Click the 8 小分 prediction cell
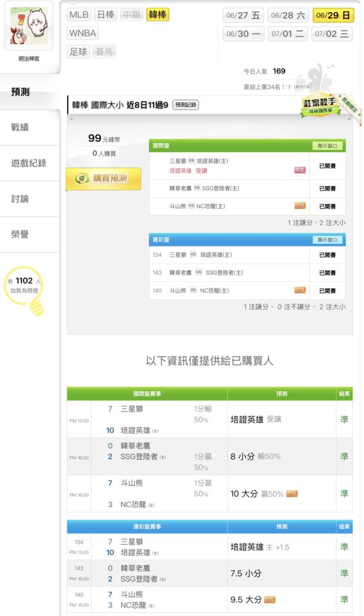 [281, 456]
